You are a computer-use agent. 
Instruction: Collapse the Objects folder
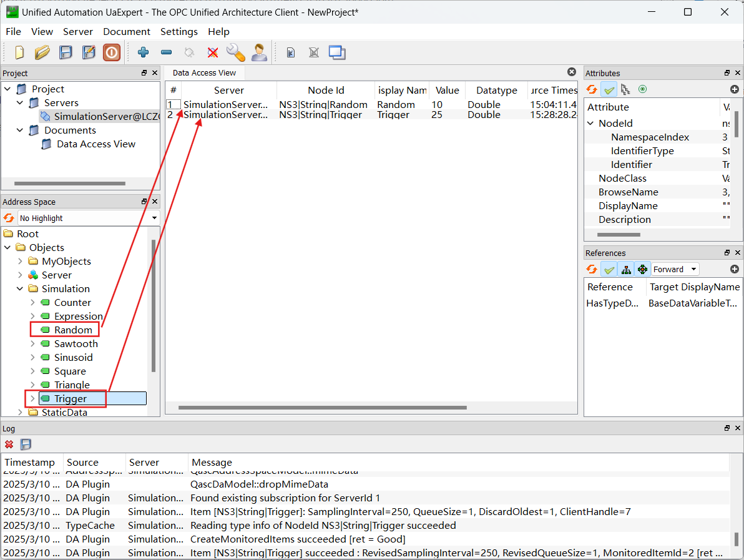(x=7, y=247)
